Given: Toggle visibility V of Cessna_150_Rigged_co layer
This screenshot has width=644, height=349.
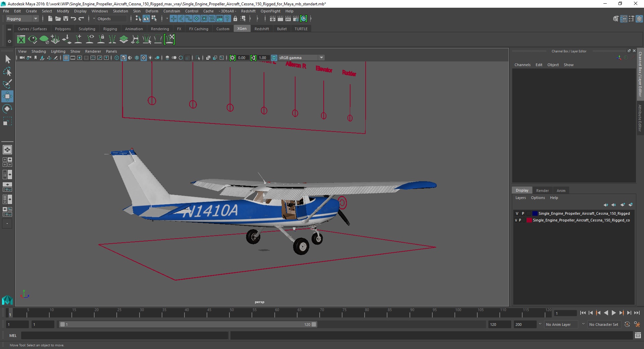Looking at the screenshot, I should tap(516, 220).
